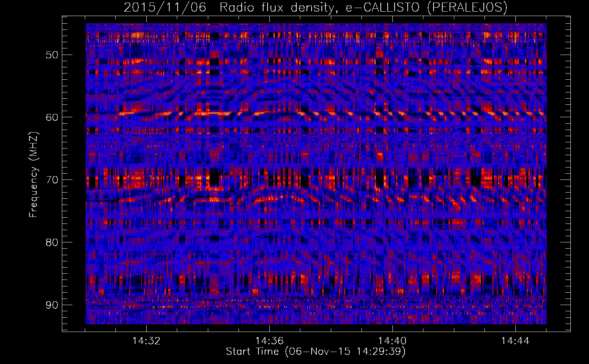This screenshot has height=364, width=589.
Task: Click the 80 frequency tick label
Action: pyautogui.click(x=52, y=242)
